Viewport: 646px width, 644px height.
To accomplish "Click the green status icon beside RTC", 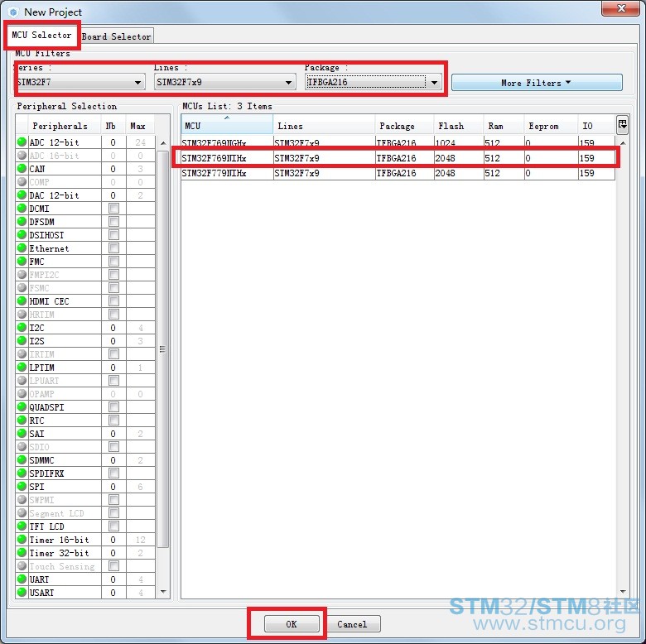I will 22,420.
